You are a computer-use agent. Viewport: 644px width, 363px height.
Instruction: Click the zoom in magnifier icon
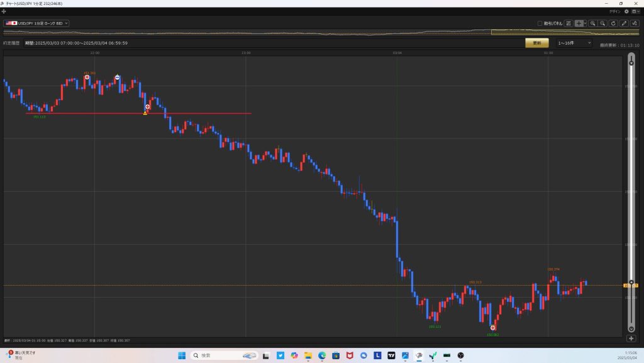point(592,23)
